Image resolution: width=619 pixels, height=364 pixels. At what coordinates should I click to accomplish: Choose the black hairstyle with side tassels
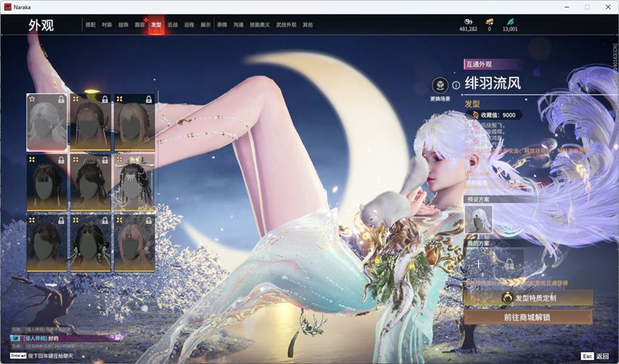pyautogui.click(x=91, y=244)
